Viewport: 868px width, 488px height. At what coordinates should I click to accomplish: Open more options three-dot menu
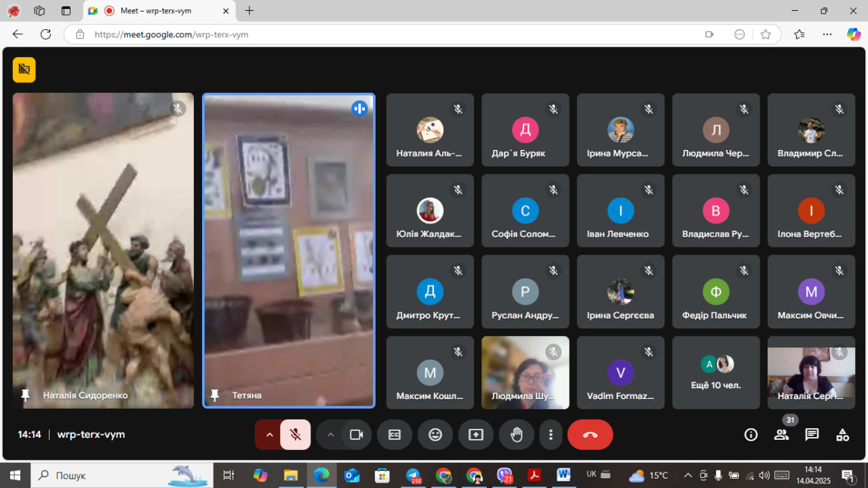[x=551, y=435]
